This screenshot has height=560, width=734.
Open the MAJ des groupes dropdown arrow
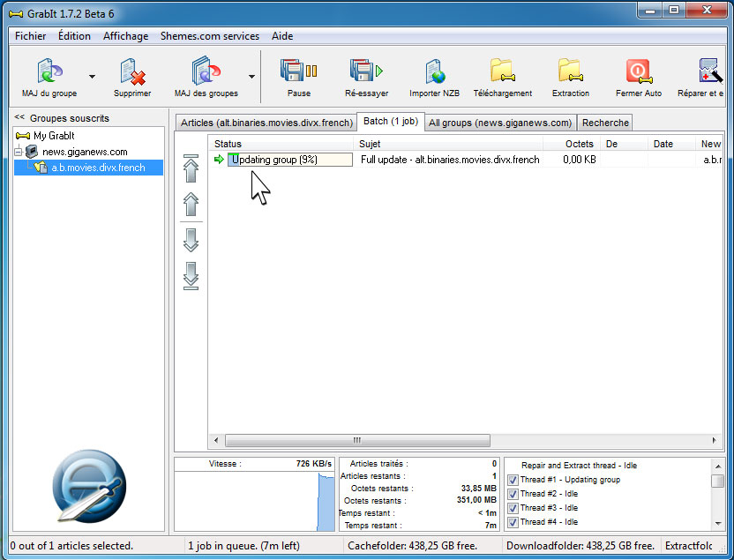pyautogui.click(x=251, y=76)
